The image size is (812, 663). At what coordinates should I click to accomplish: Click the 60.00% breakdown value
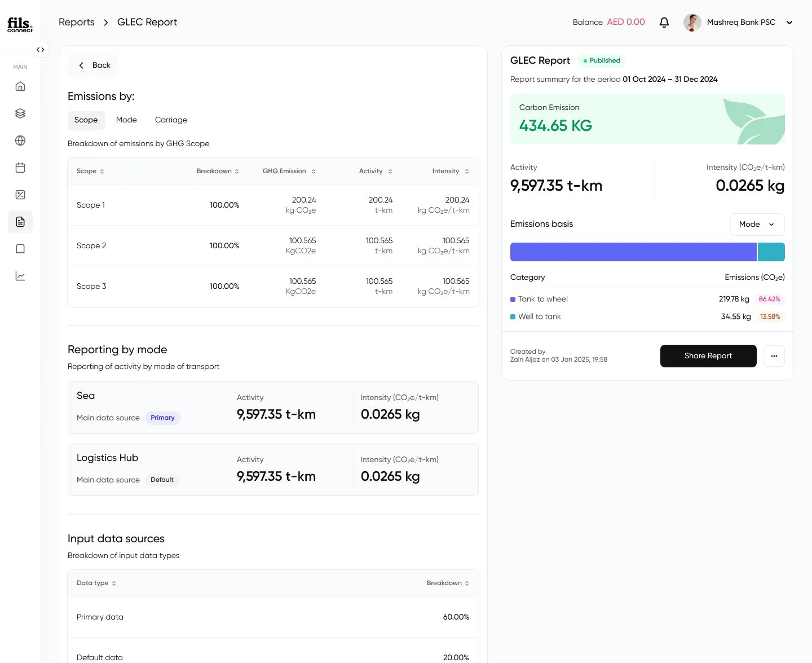click(456, 617)
